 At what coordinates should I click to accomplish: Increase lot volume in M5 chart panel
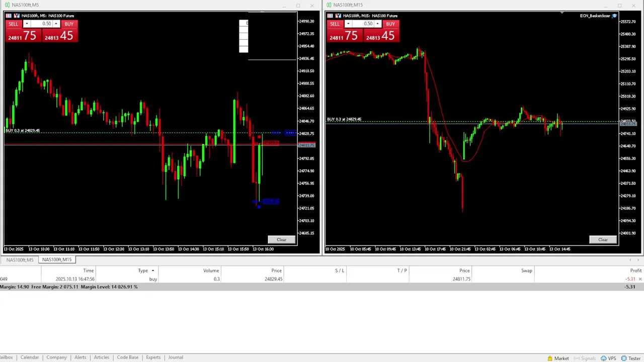[56, 24]
